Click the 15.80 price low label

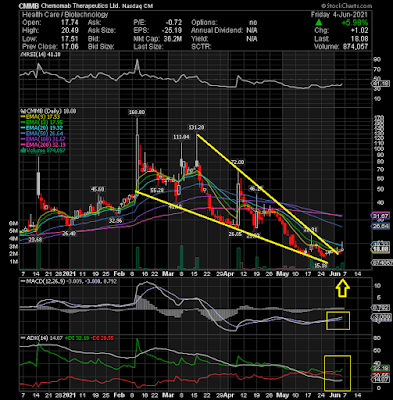pos(321,266)
